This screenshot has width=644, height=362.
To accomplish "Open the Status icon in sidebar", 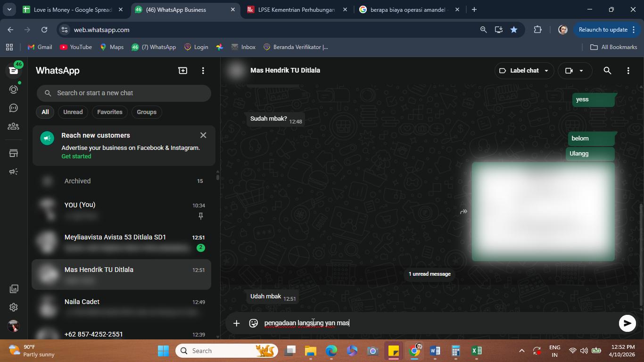I will tap(14, 89).
